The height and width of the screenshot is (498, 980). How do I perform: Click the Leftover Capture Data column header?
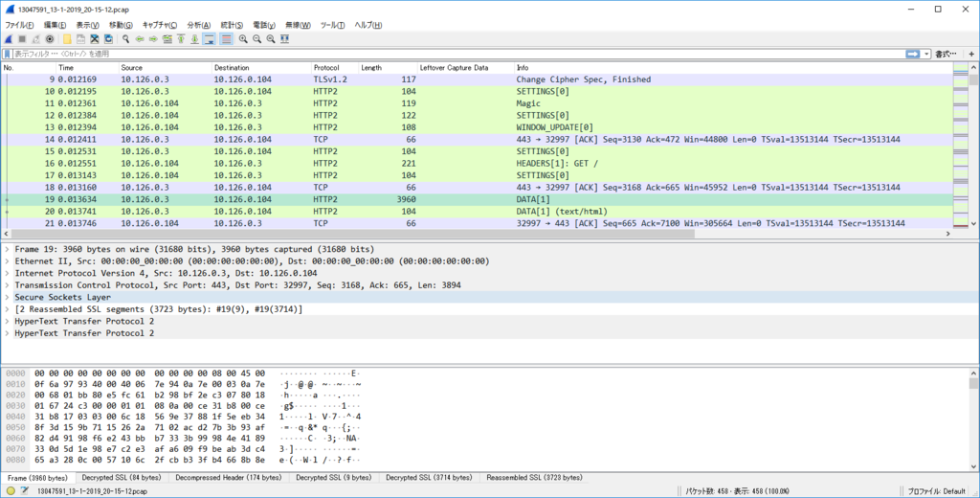coord(466,68)
